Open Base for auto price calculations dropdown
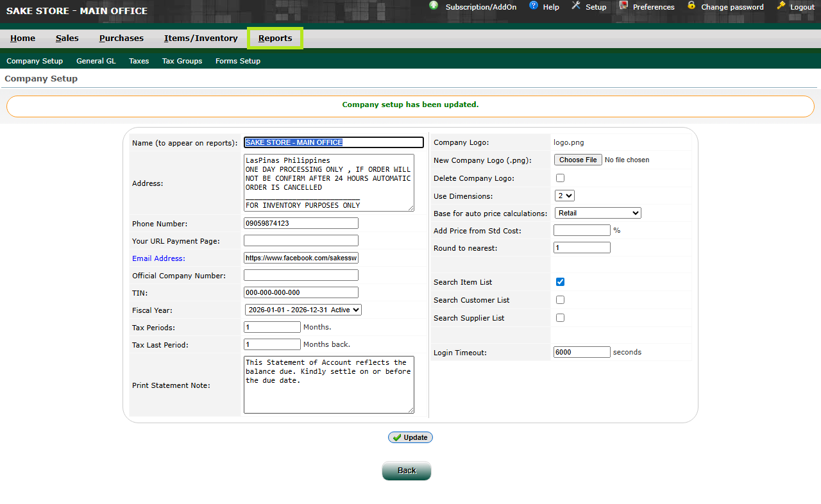 [597, 213]
